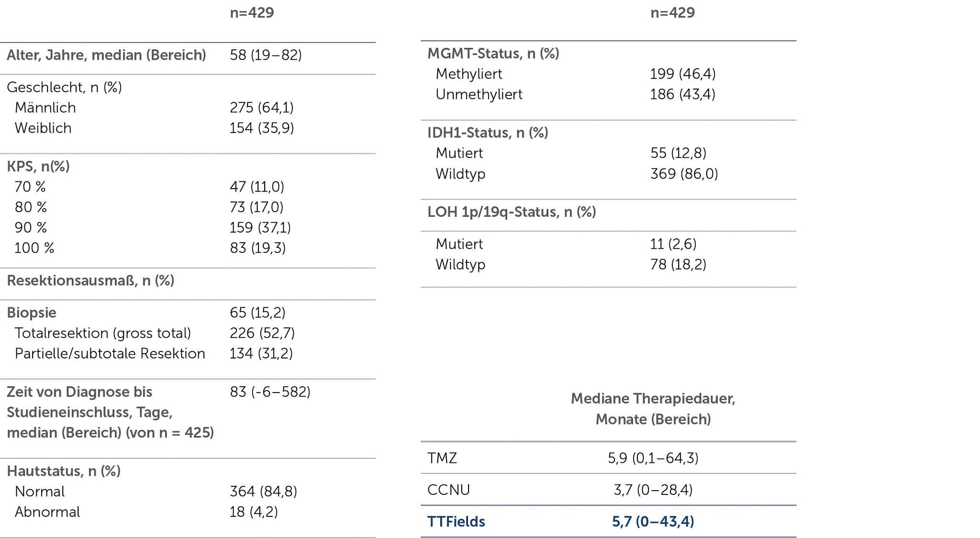The height and width of the screenshot is (538, 980).
Task: Click the value 83 (-6–582)
Action: tap(270, 392)
